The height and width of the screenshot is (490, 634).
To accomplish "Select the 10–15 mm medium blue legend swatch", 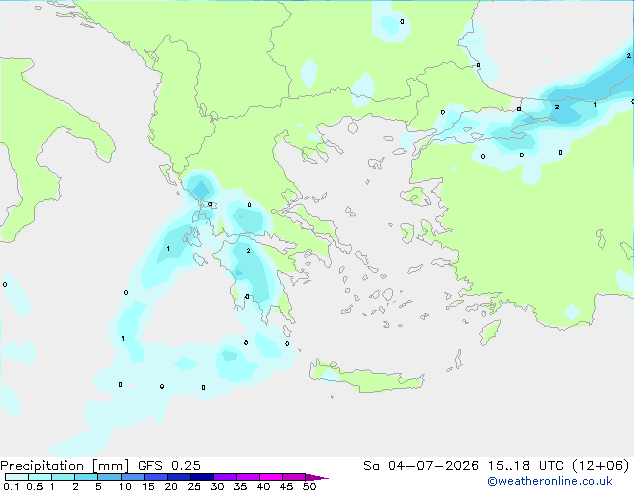I will (133, 477).
